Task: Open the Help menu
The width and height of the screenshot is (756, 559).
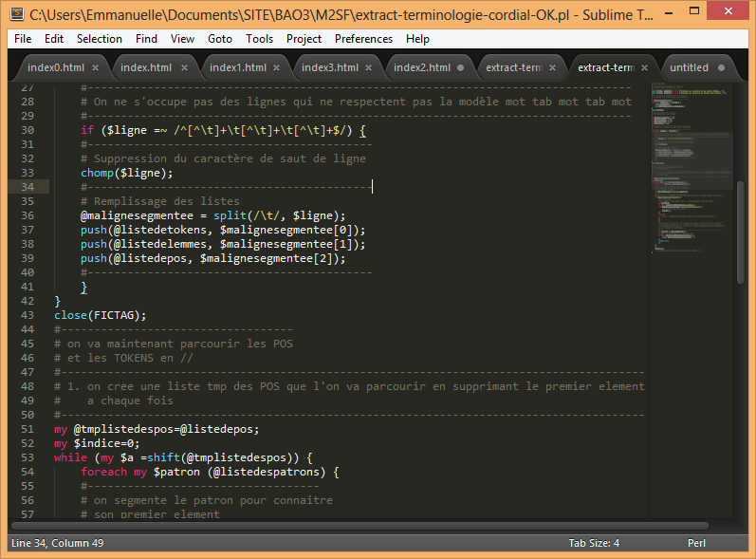Action: click(417, 39)
